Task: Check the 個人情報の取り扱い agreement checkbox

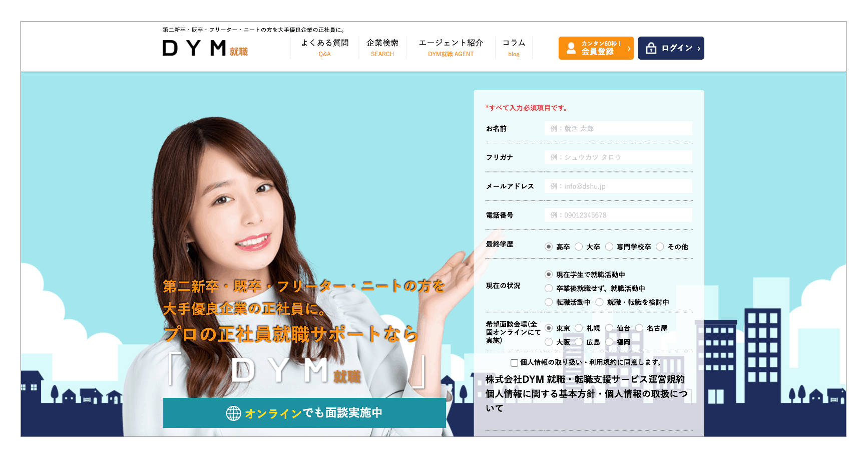Action: [x=514, y=363]
